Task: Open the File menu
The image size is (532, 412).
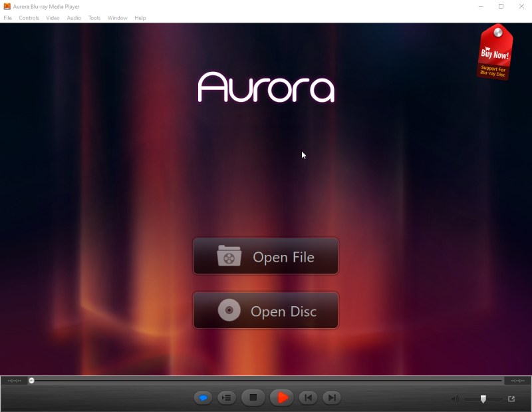Action: tap(7, 18)
